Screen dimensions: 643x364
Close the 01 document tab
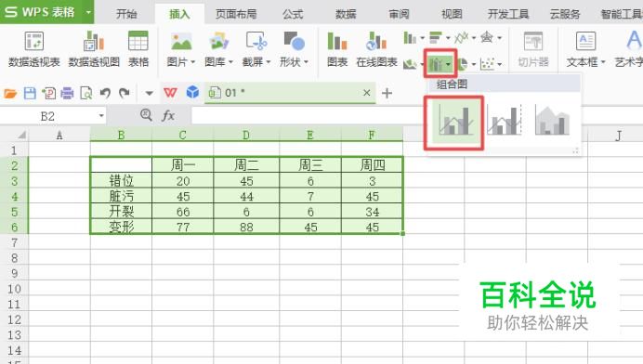[367, 93]
